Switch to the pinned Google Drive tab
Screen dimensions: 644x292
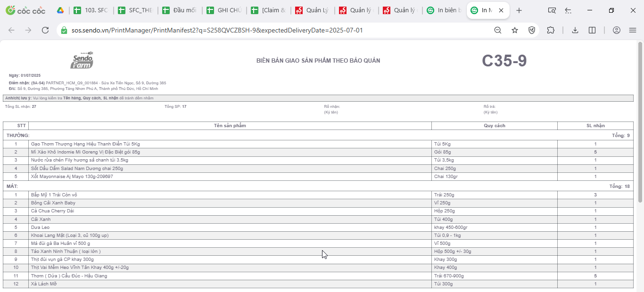click(x=60, y=10)
